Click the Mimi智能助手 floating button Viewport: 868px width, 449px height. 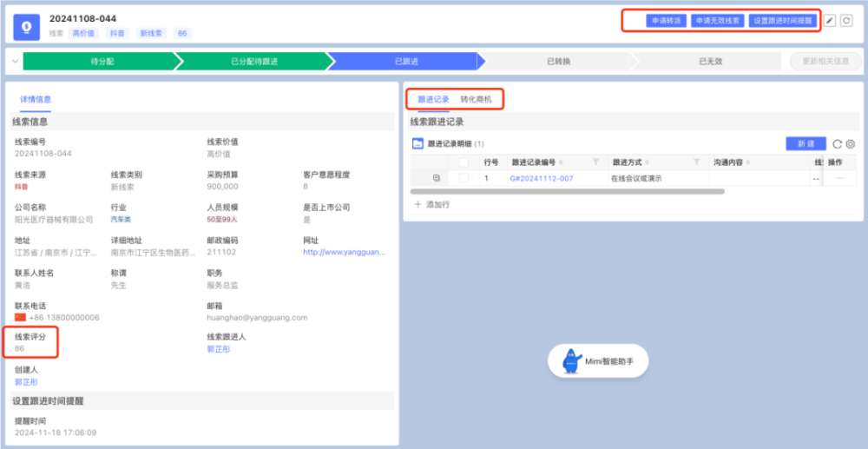click(x=598, y=361)
